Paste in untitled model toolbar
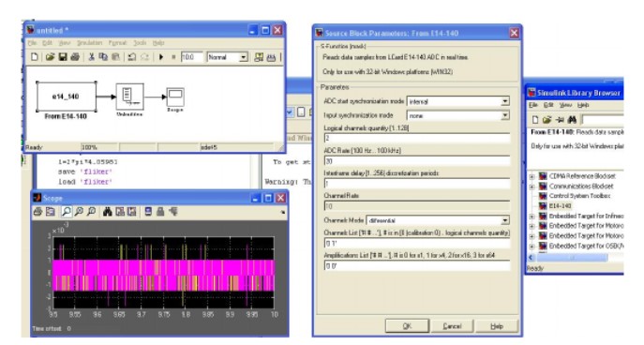Viewport: 644px width, 345px height. [x=115, y=57]
